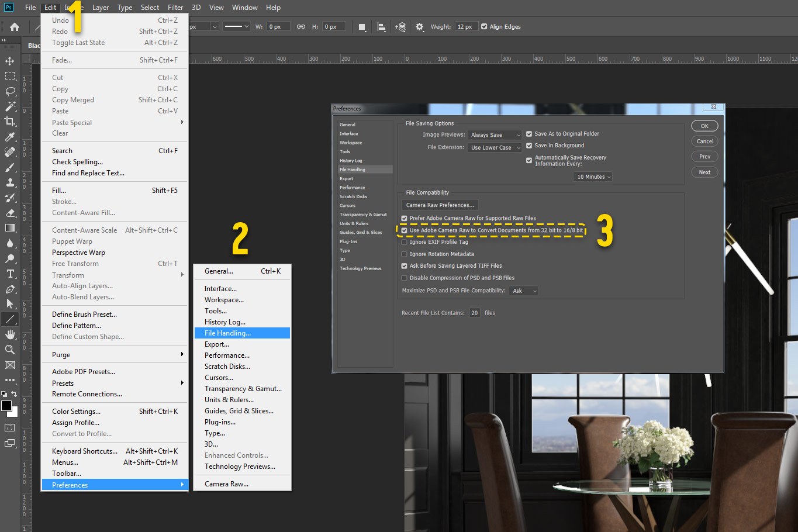Open the Maximize PSD Compatibility Ask dropdown
This screenshot has height=532, width=798.
523,291
